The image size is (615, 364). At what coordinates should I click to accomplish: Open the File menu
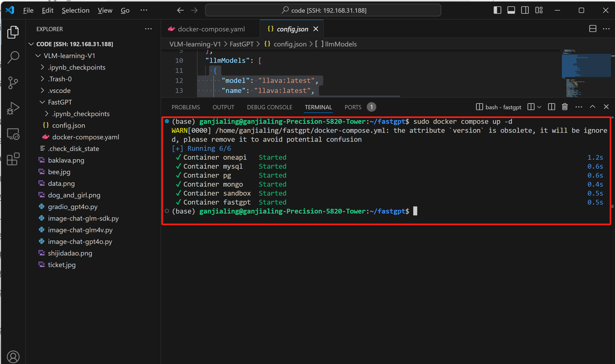tap(28, 10)
